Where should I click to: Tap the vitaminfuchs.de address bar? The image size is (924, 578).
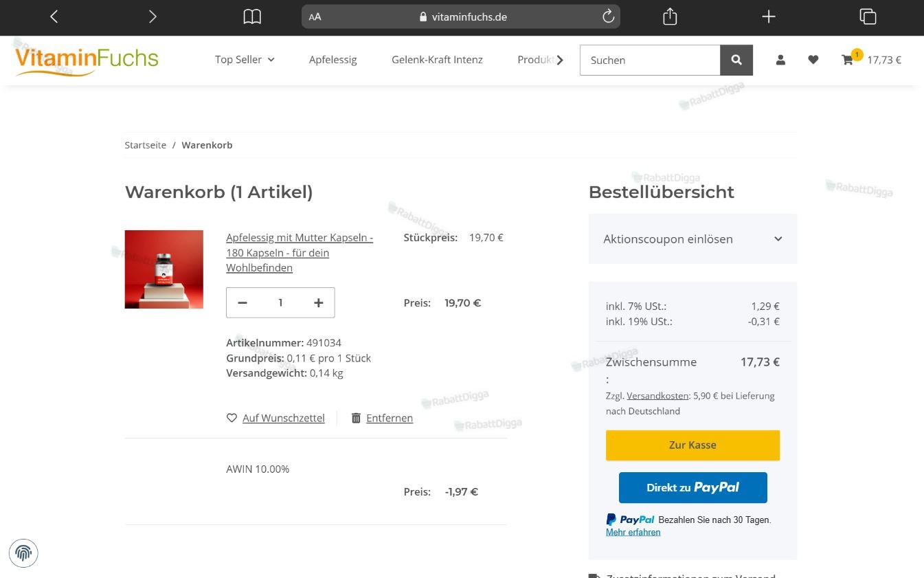point(461,16)
